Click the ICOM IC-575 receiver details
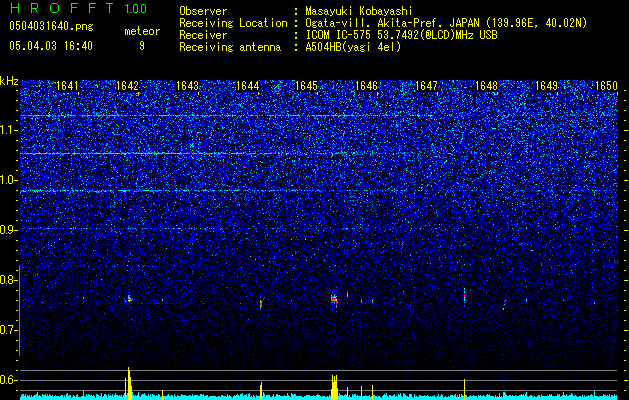 point(401,35)
